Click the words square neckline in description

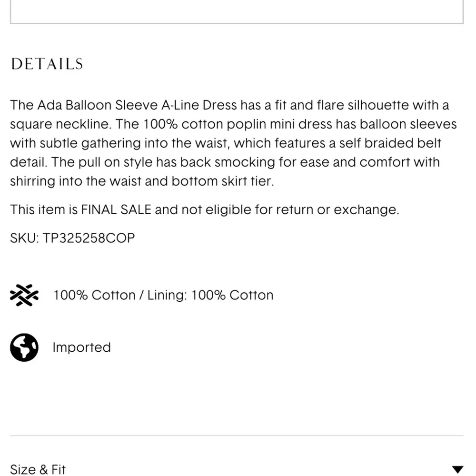point(60,124)
